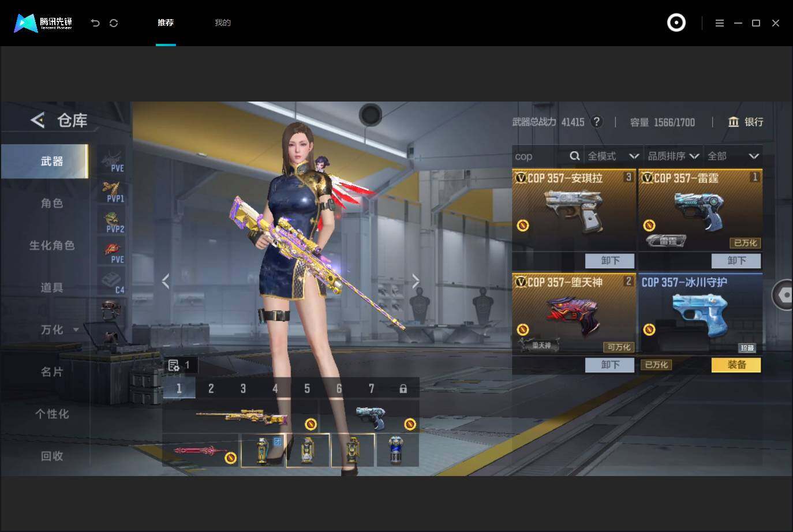Switch to the 我的 tab
Screen dimensions: 793x532
click(x=223, y=23)
